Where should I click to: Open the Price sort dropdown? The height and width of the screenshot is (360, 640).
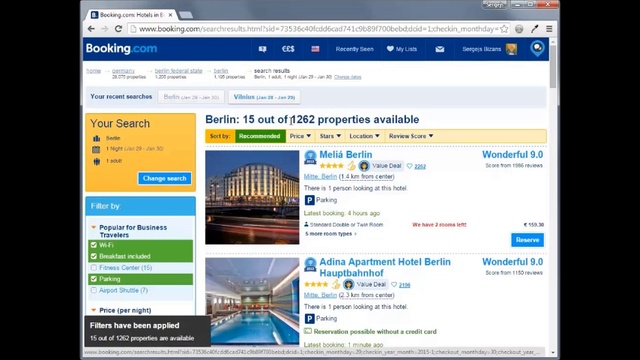coord(300,136)
